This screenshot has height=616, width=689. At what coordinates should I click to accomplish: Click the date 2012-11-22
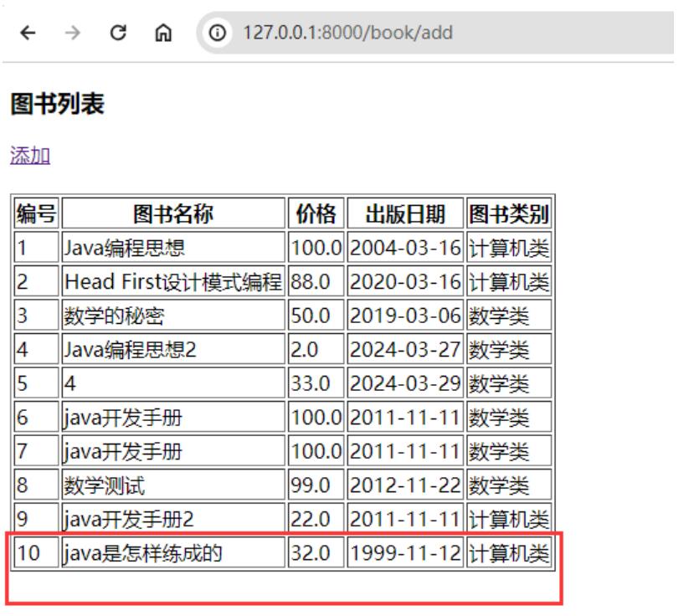click(x=405, y=485)
